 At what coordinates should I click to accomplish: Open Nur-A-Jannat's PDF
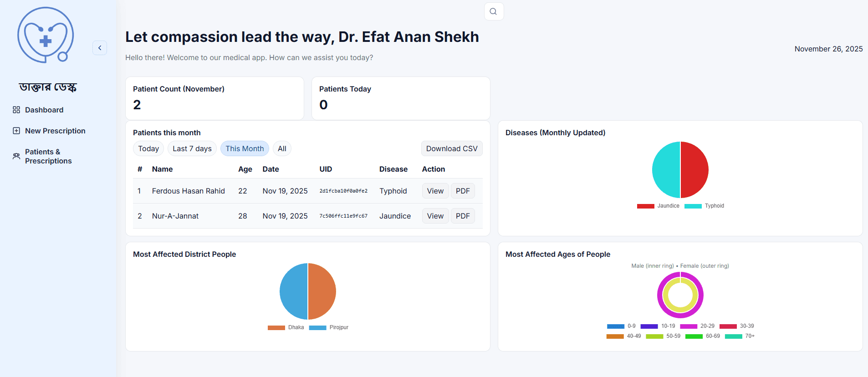pos(462,215)
